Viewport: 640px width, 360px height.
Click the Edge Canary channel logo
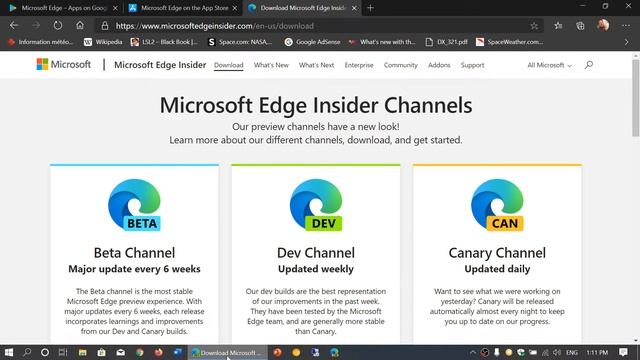pos(497,205)
